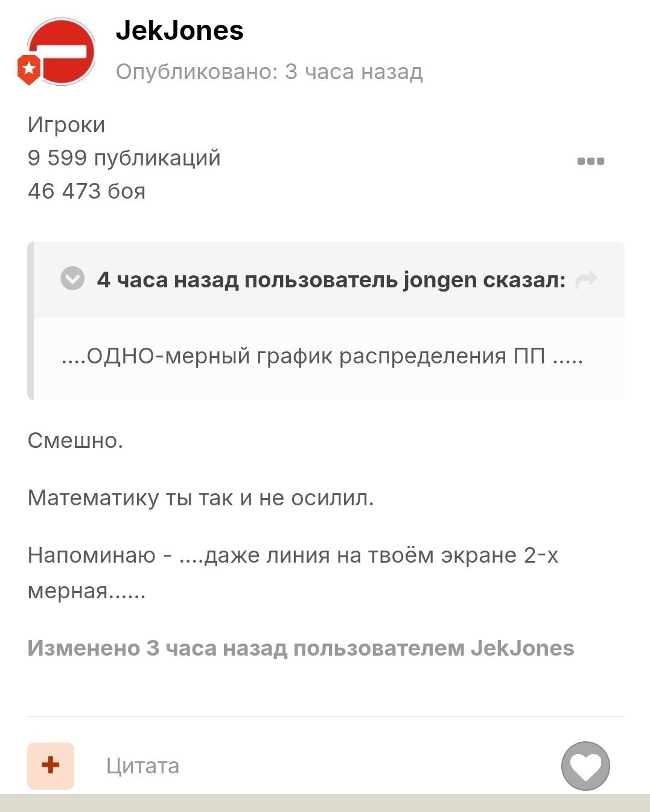The width and height of the screenshot is (650, 812).
Task: Collapse the quoted jongen post
Action: point(72,278)
